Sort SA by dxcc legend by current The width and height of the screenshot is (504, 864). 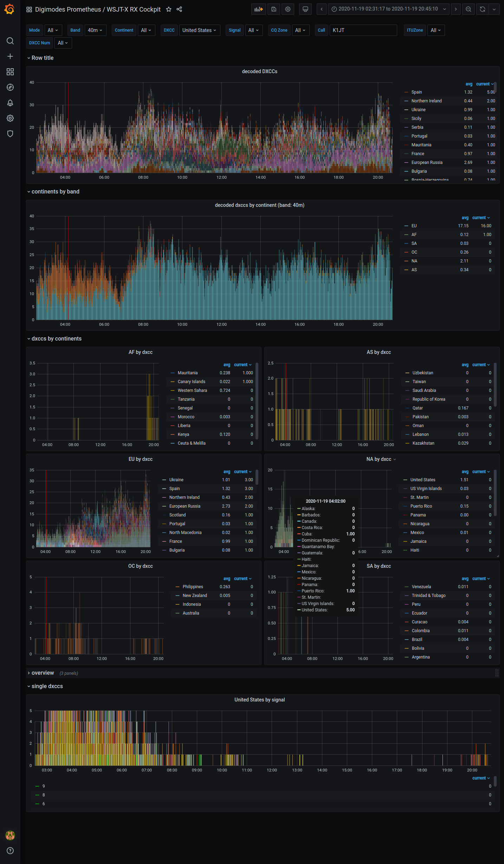[x=481, y=579]
